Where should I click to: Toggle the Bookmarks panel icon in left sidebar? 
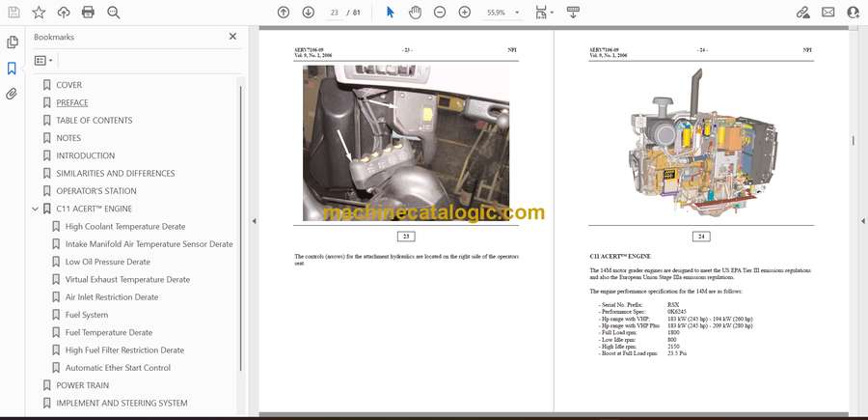(x=12, y=69)
